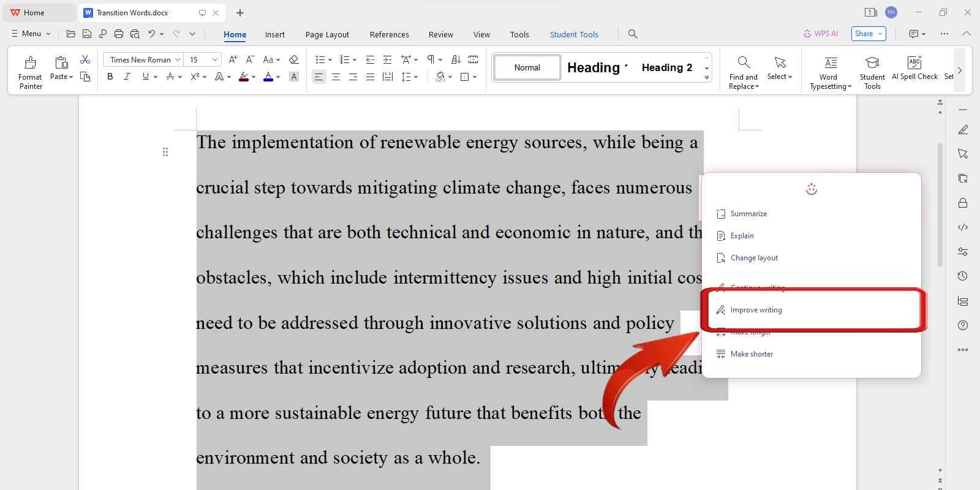Open AI Spell Check

[x=914, y=68]
